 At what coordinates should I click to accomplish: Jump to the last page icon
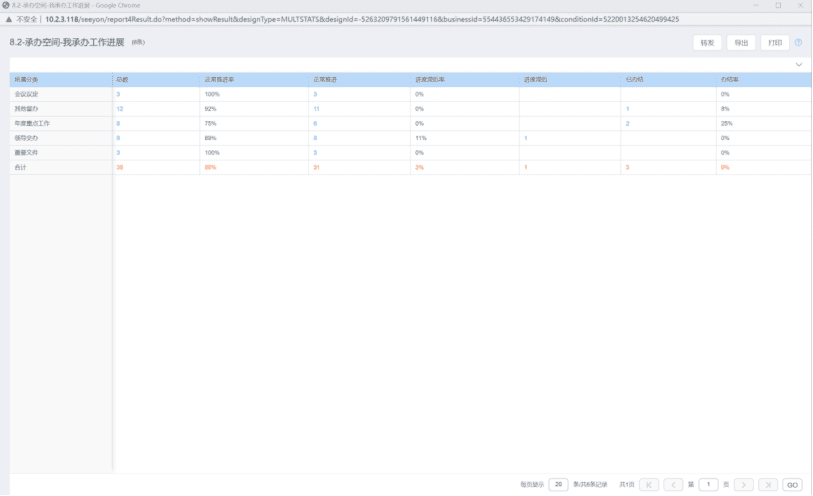tap(768, 485)
